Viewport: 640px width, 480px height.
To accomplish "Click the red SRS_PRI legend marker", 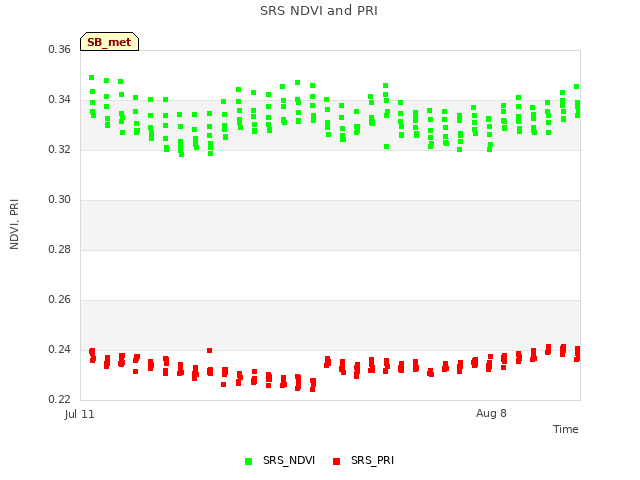I will [336, 461].
